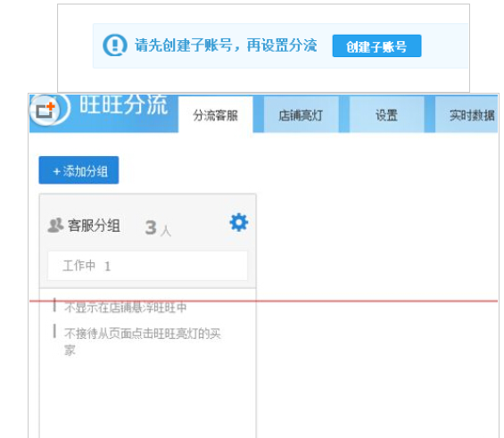Click the +添加分组 button
Screen dimensions: 504x438
[78, 170]
